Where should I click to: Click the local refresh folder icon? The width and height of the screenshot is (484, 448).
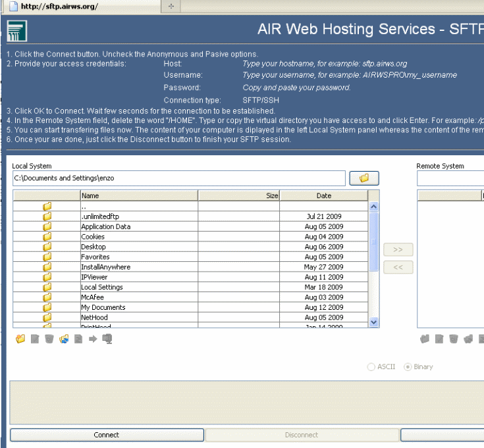(x=64, y=339)
